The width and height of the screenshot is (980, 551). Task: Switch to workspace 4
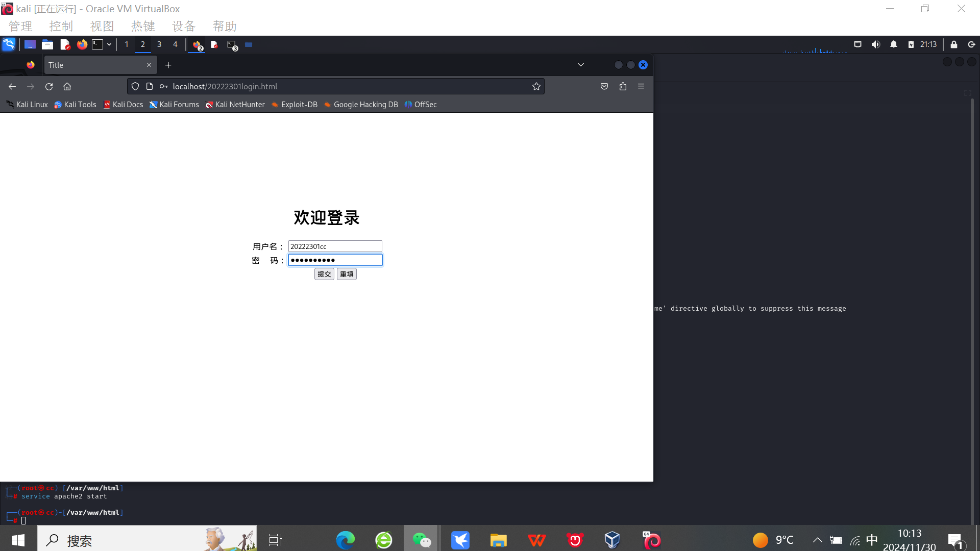[175, 44]
